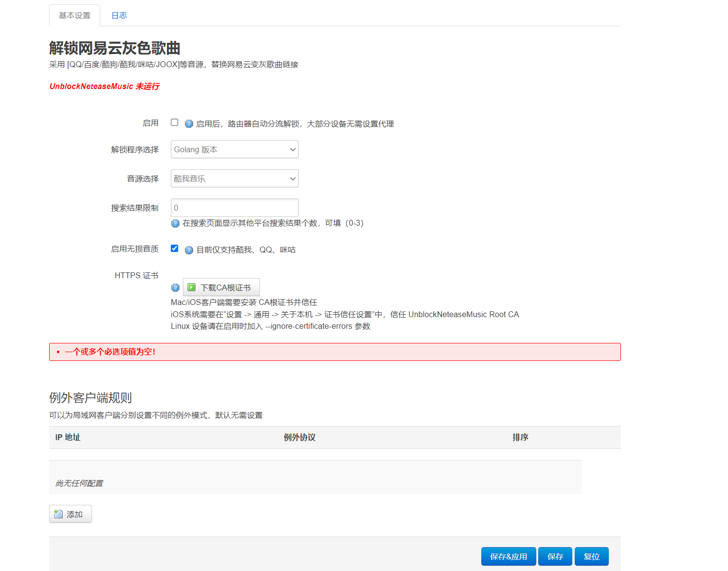Click the 添加 button to add a rule
Viewport: 728px width, 571px height.
pyautogui.click(x=70, y=514)
